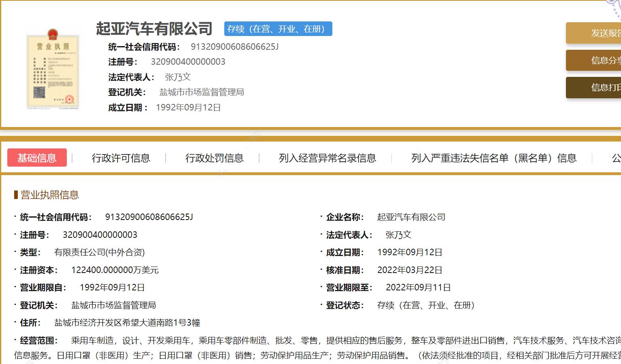Viewport: 621px width, 364px height.
Task: Click the 经营范围 label
Action: coord(39,341)
